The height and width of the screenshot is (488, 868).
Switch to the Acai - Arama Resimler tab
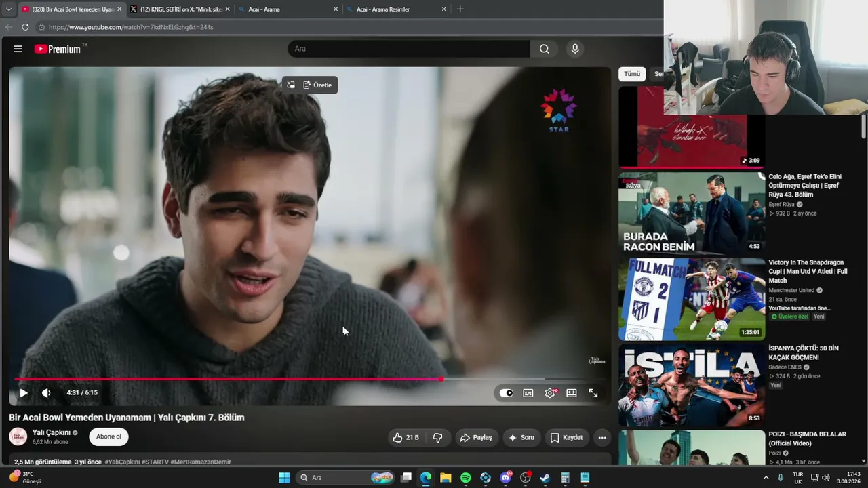tap(397, 9)
